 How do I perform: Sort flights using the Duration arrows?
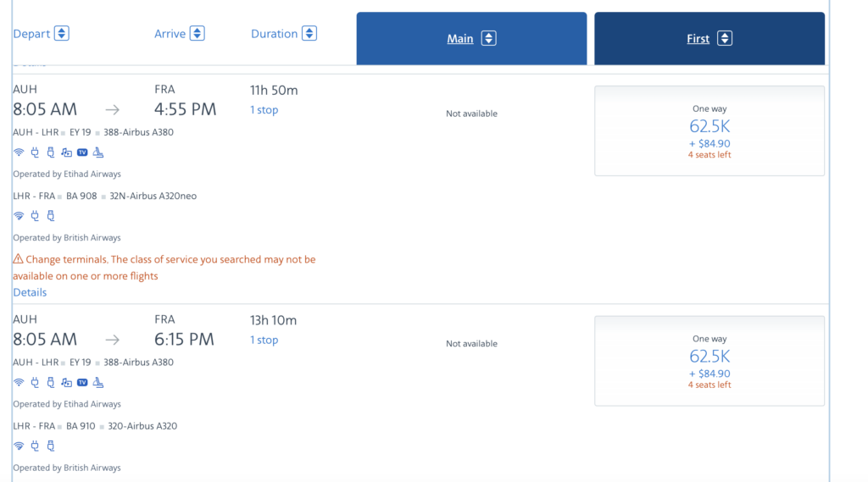pyautogui.click(x=309, y=34)
